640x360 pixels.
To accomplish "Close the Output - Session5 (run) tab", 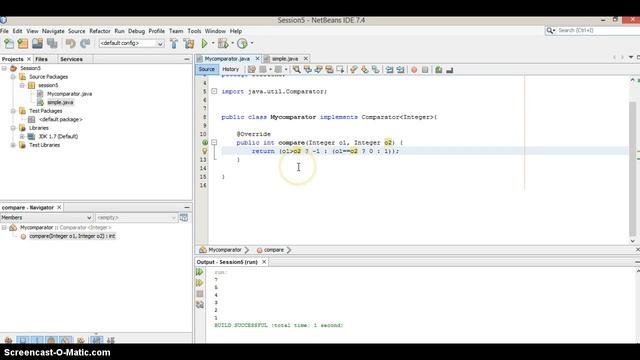I will click(264, 262).
